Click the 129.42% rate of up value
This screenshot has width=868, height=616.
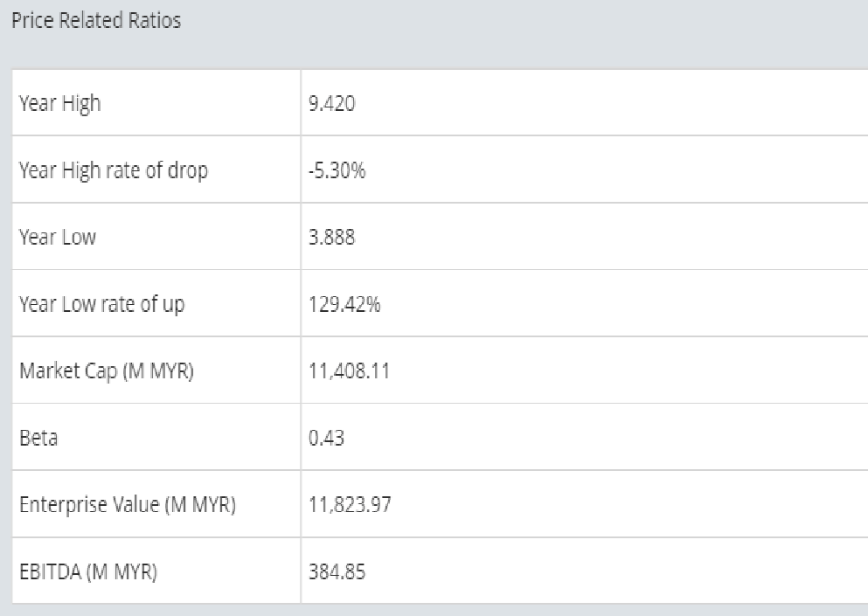(x=344, y=305)
